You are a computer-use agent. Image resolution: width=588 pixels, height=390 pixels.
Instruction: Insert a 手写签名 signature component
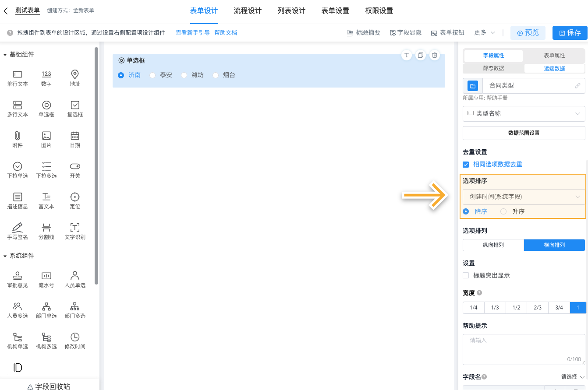pyautogui.click(x=17, y=231)
